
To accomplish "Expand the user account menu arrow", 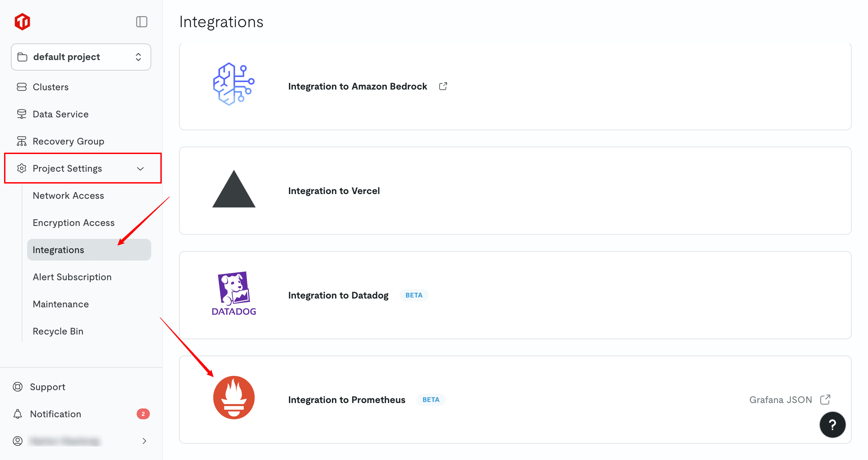I will click(x=144, y=441).
